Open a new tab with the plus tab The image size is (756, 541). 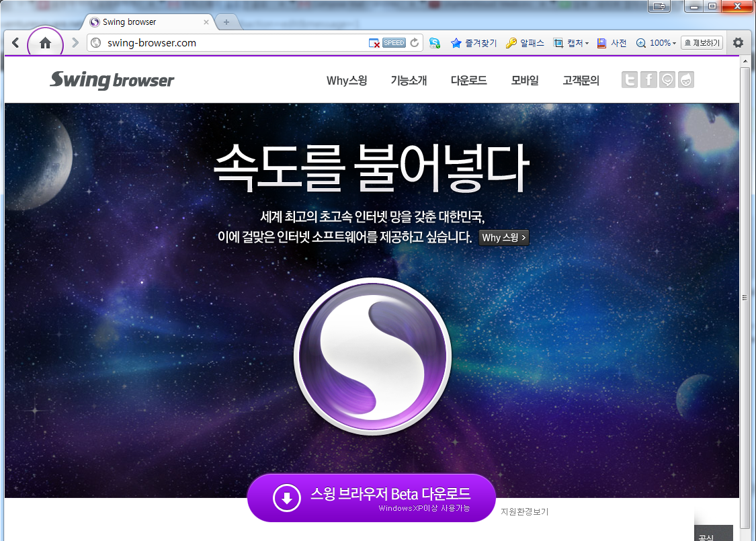[226, 22]
